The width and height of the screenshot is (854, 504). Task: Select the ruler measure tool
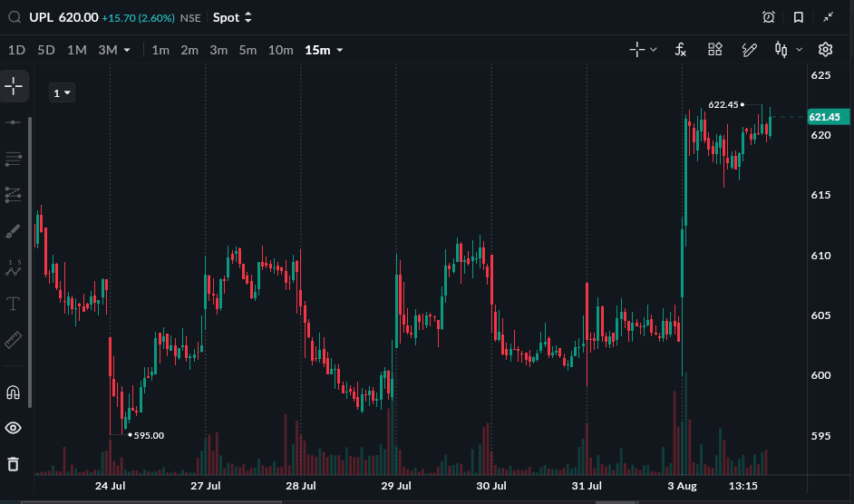click(x=13, y=340)
